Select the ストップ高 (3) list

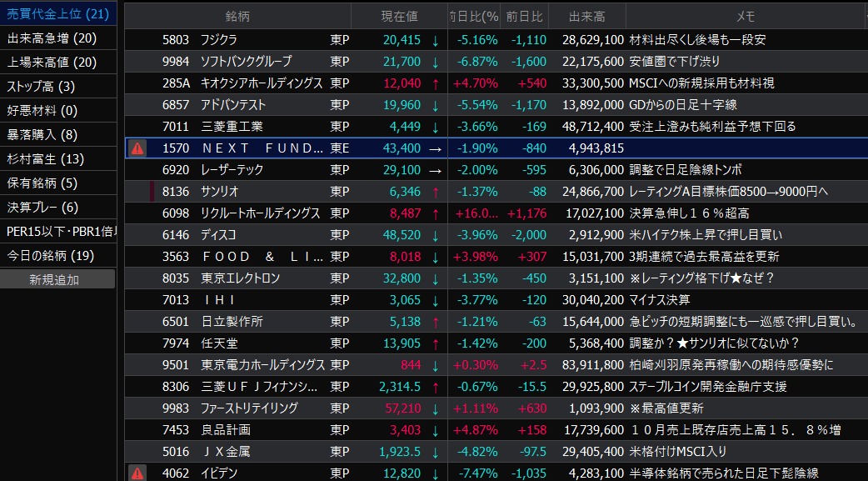pos(41,86)
